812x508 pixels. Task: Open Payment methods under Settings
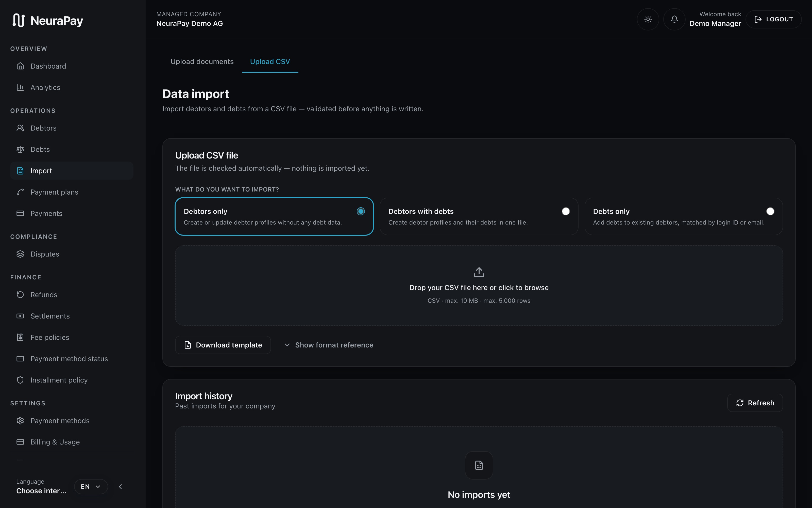pos(72,421)
